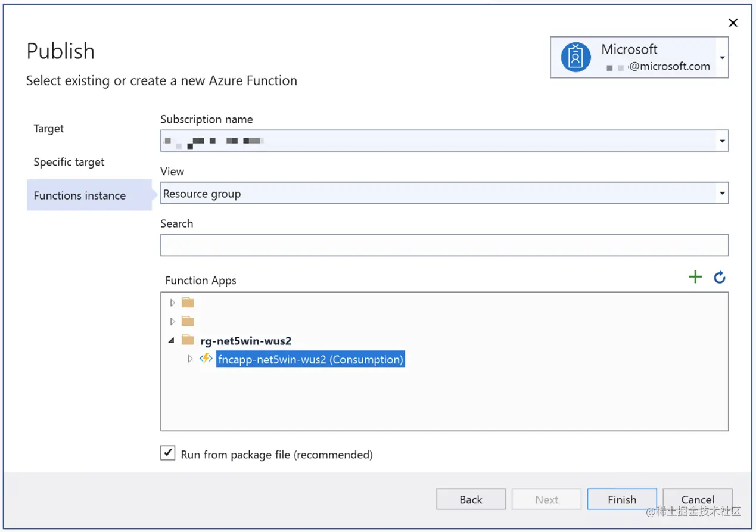Click the Azure Function lightning bolt icon

coord(206,359)
